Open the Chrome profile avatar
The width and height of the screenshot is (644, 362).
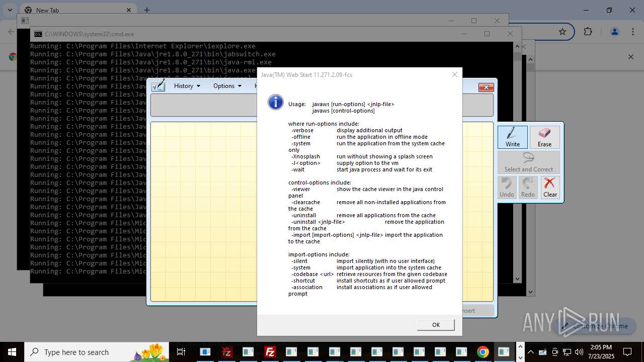pyautogui.click(x=614, y=32)
